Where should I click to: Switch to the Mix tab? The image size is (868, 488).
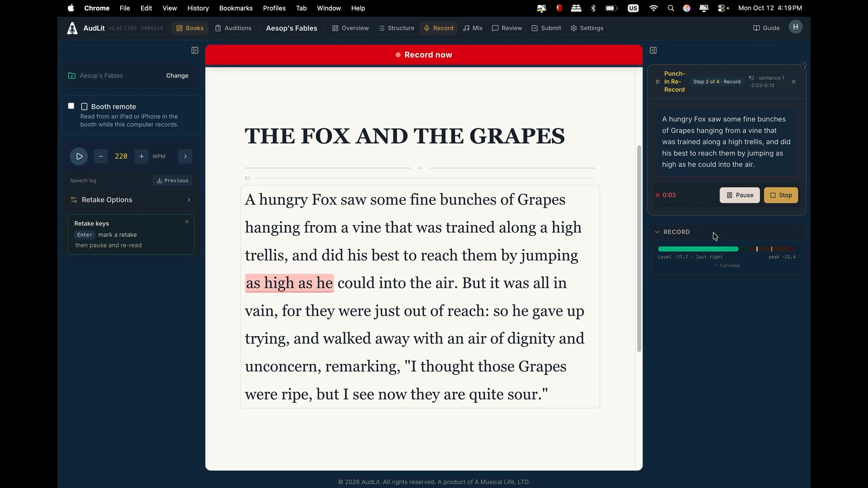tap(473, 28)
